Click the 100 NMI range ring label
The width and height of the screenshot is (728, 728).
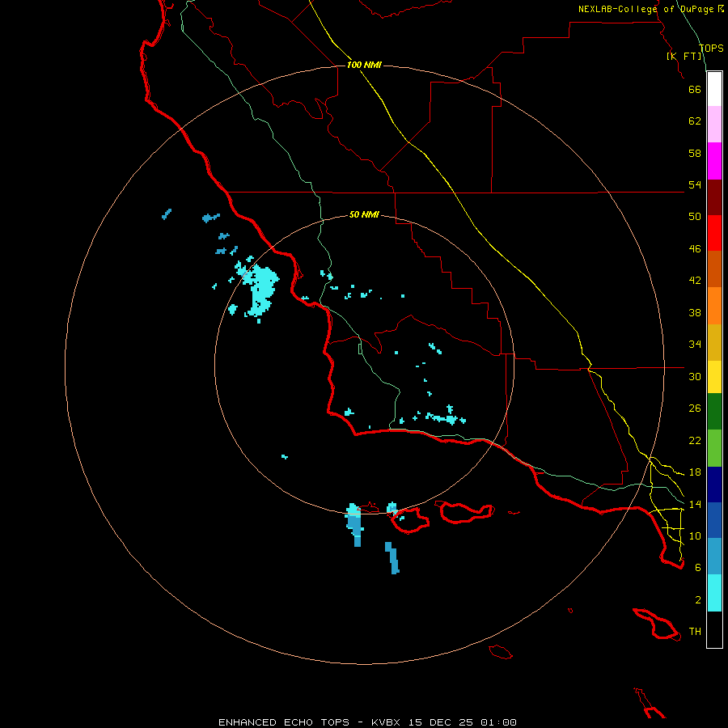(x=364, y=65)
